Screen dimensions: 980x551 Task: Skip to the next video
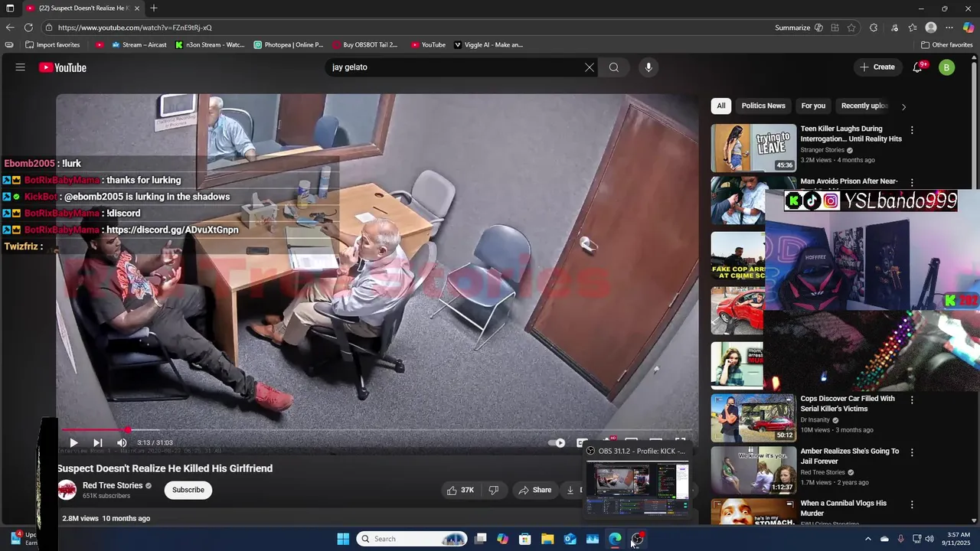tap(97, 442)
